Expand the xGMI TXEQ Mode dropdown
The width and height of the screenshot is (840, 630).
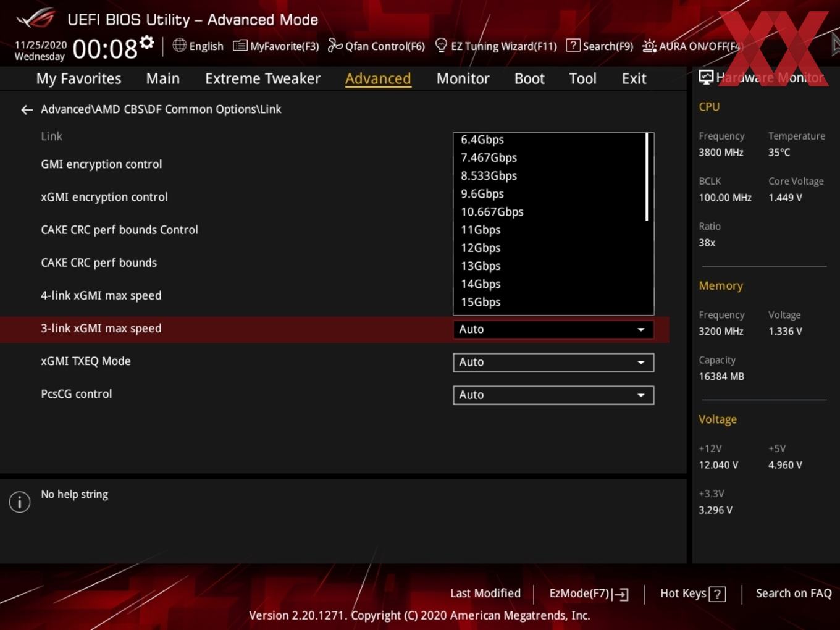click(x=553, y=362)
